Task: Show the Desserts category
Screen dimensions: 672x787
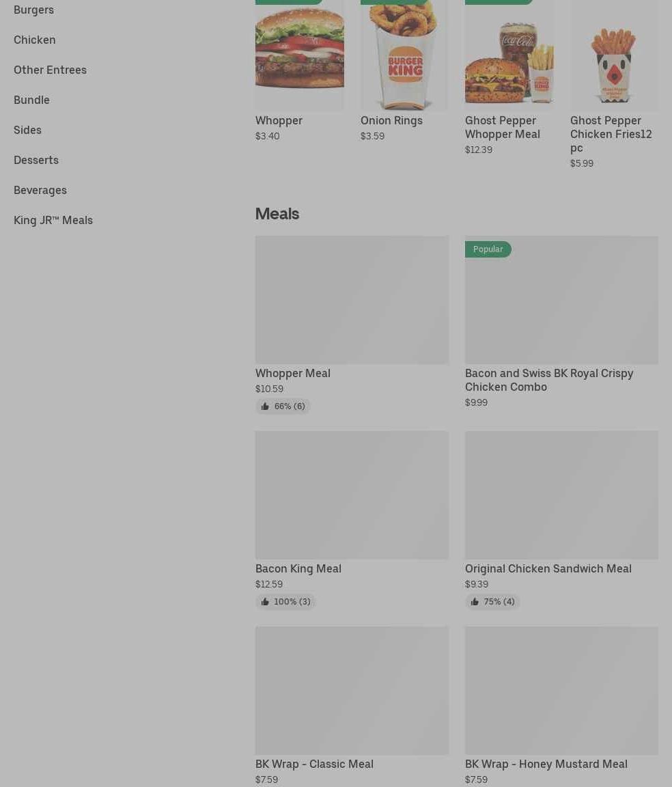Action: pos(36,160)
